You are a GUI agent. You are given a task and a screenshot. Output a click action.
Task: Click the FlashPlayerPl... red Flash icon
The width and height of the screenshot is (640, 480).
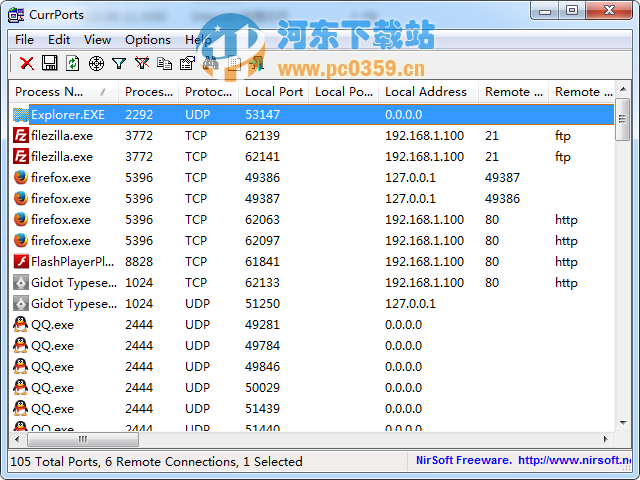click(21, 262)
